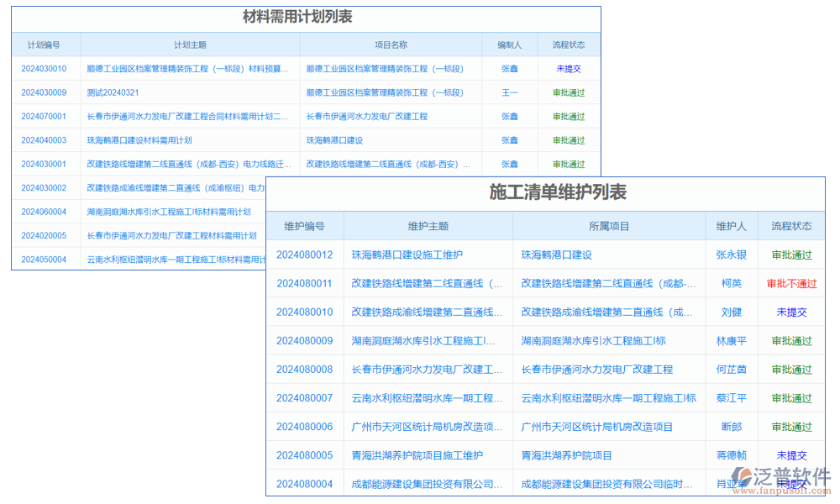Screen dimensions: 840x504
Task: Click the 计划编号 column header
Action: [x=45, y=45]
